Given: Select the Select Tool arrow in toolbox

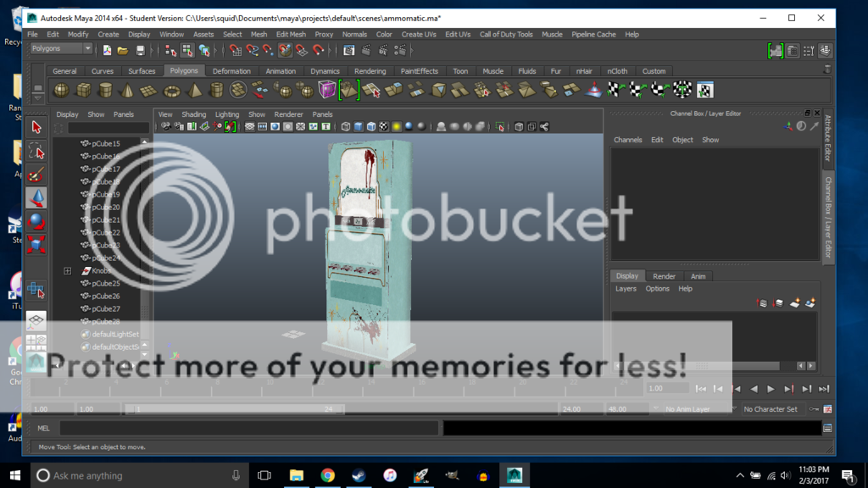Looking at the screenshot, I should click(36, 127).
